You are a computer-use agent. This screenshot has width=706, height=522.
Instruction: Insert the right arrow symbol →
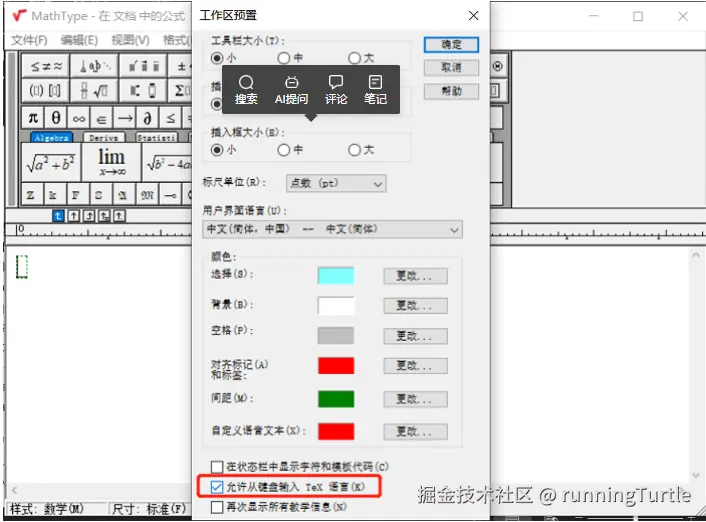point(125,118)
